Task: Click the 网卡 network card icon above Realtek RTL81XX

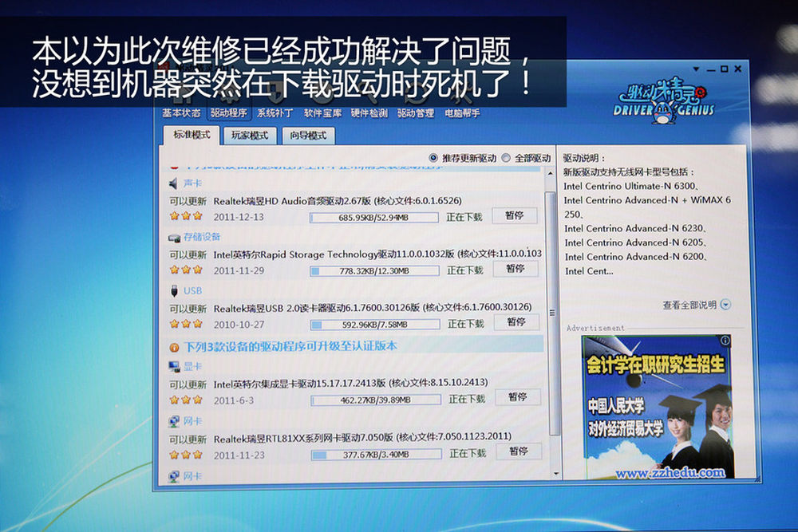Action: tap(174, 421)
